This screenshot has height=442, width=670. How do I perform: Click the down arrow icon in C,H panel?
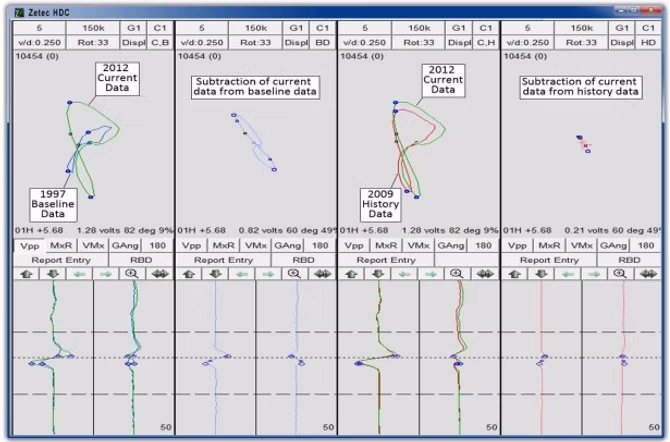[378, 274]
